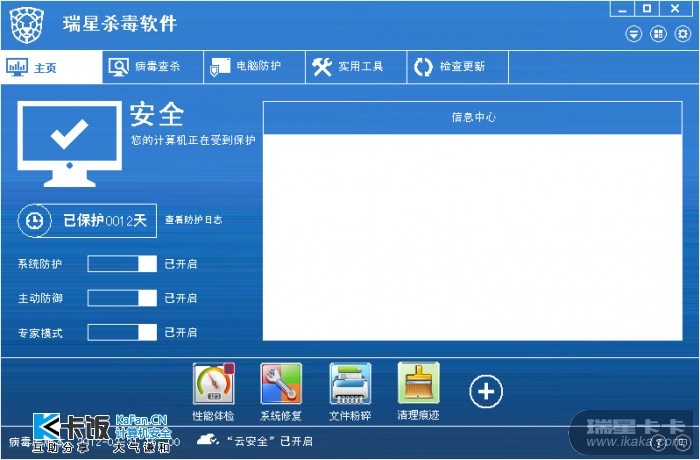
Task: Minimize the Rising antivirus window
Action: coord(622,8)
